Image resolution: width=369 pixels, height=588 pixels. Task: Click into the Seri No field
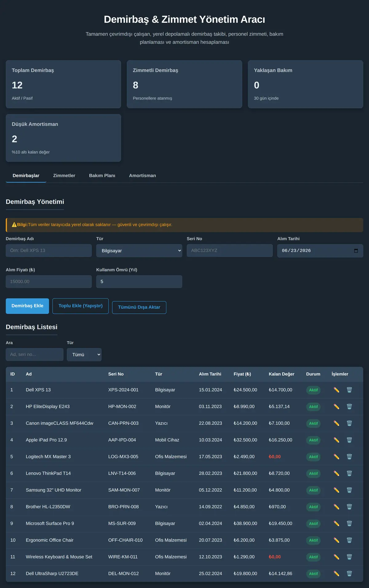(x=230, y=250)
